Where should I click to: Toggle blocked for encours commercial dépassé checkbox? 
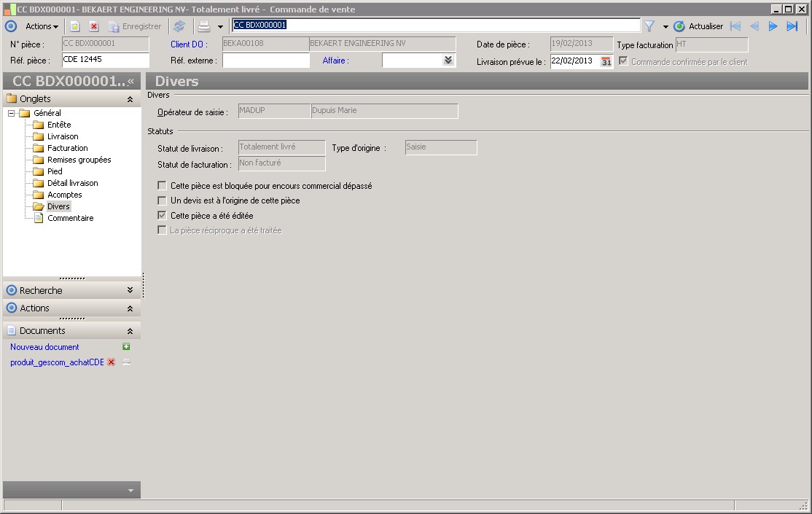162,185
